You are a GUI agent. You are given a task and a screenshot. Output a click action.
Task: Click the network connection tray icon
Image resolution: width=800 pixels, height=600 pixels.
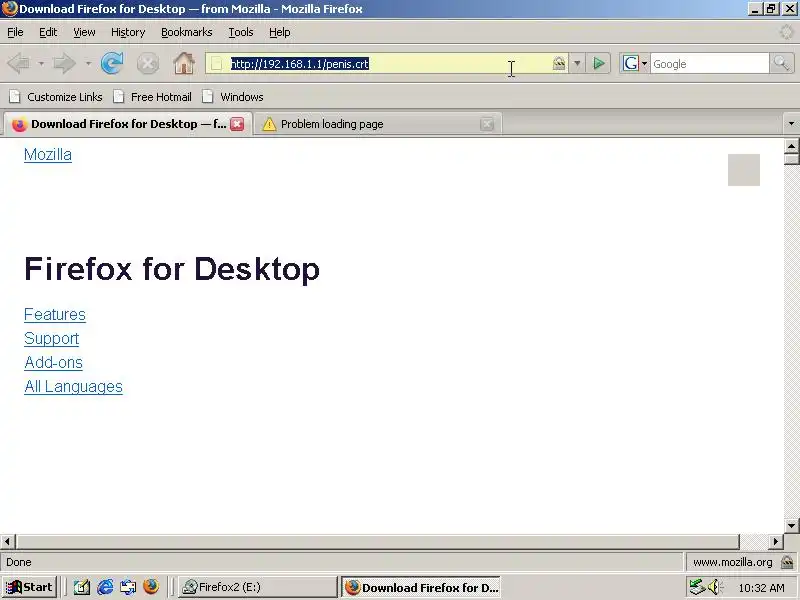coord(697,587)
